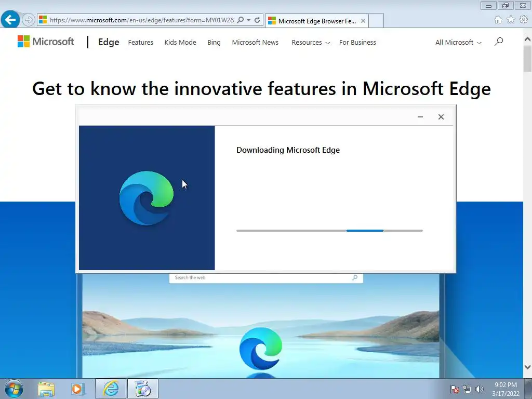This screenshot has height=399, width=532.
Task: Click the Edge logo in the landscape image
Action: (261, 348)
